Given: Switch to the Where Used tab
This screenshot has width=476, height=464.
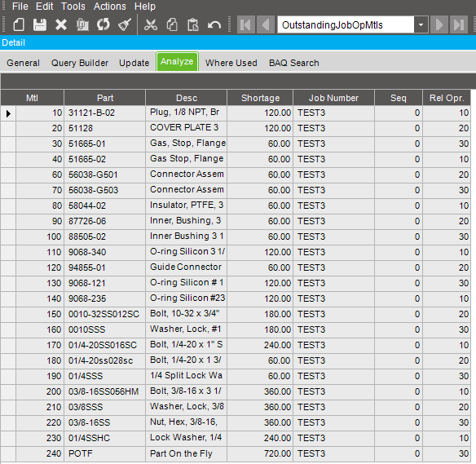Looking at the screenshot, I should [x=231, y=63].
